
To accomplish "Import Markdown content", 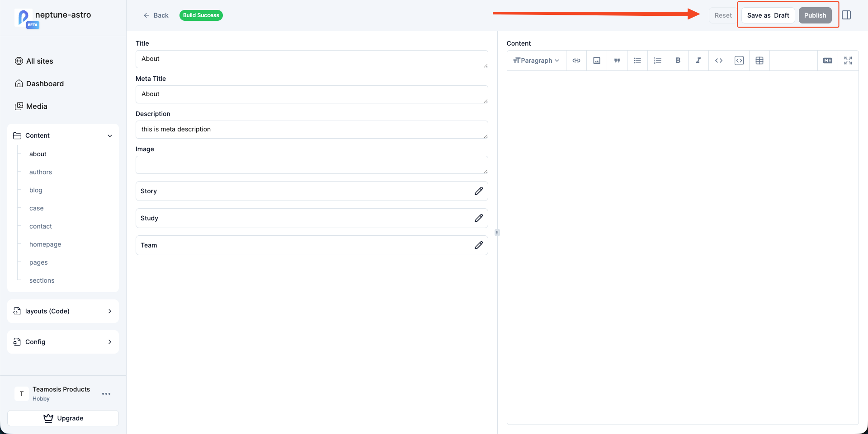I will [827, 60].
